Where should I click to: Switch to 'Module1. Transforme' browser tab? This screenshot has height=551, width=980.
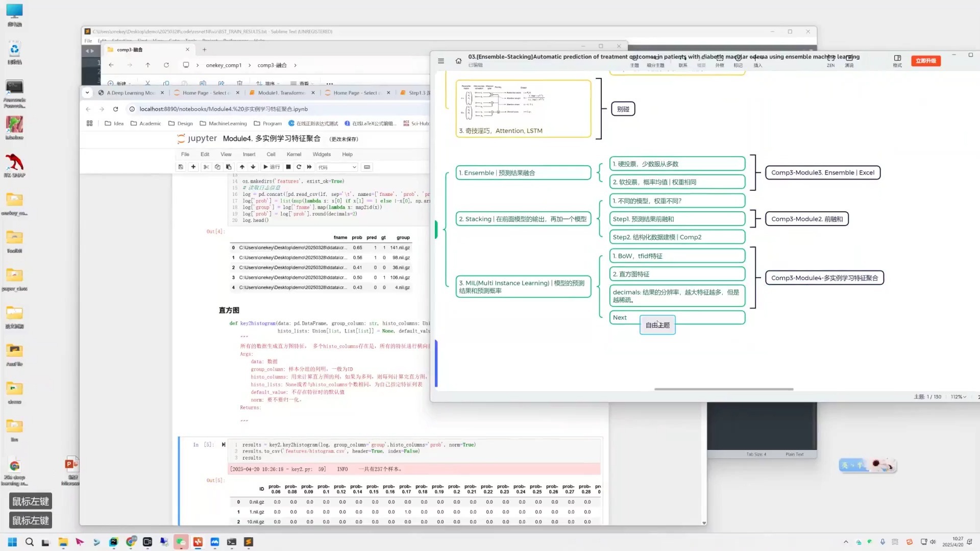point(282,93)
